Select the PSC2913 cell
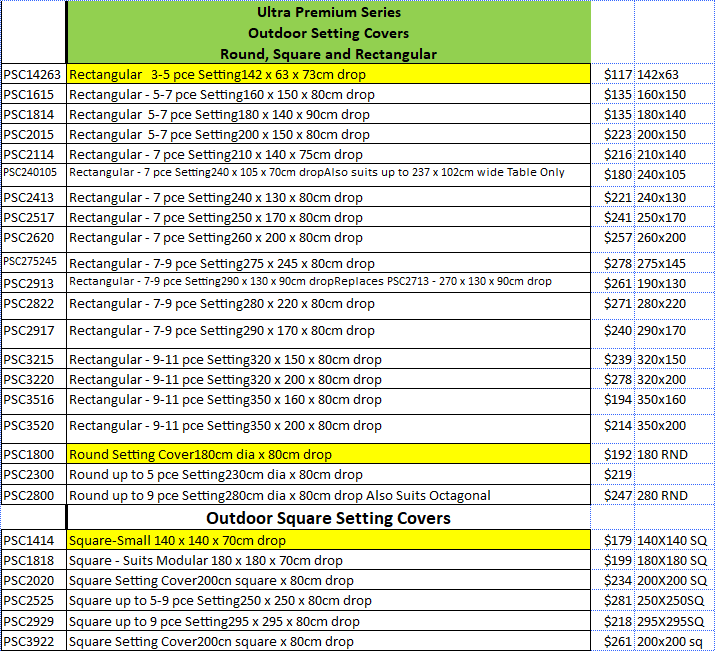Image resolution: width=716 pixels, height=655 pixels. 34,283
